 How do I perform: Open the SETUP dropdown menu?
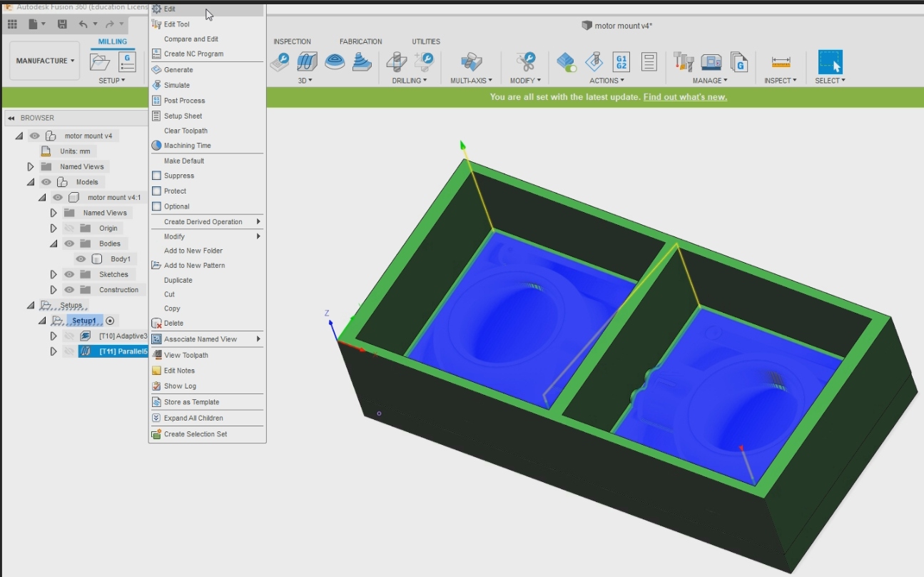point(112,81)
